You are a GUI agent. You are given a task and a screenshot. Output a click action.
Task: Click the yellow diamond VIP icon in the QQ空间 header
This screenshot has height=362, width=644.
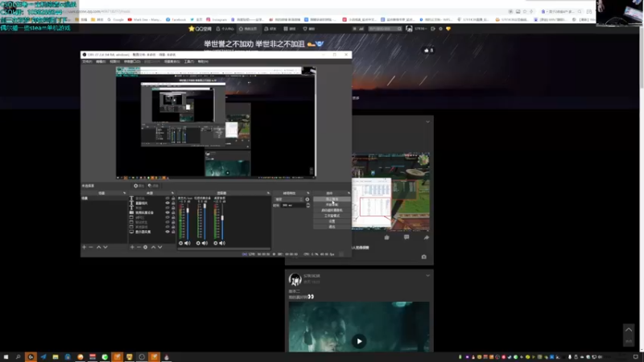click(448, 29)
